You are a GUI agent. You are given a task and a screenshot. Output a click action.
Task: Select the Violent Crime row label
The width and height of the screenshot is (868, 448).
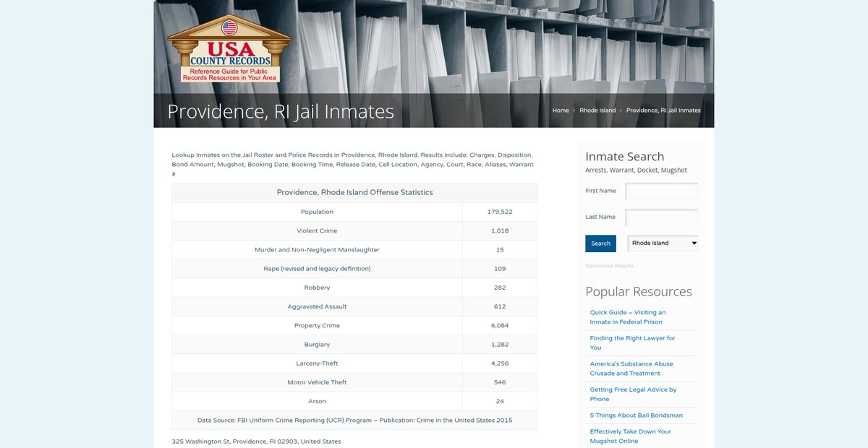pos(317,231)
